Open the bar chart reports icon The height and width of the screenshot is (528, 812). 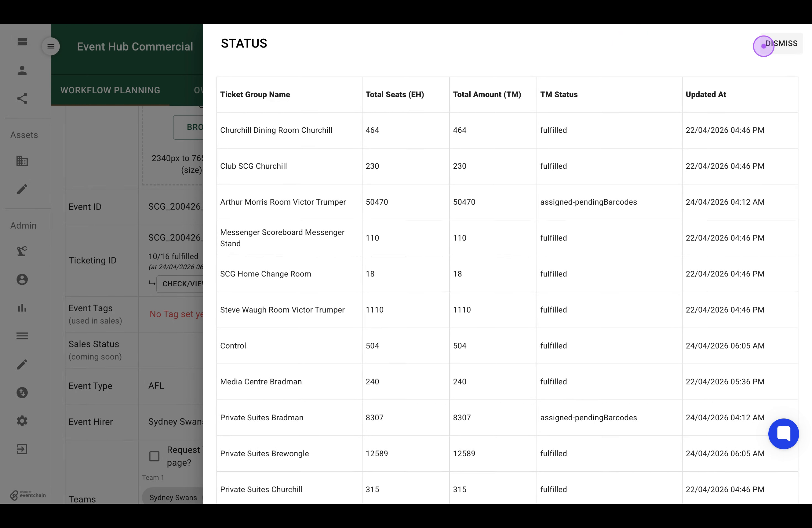coord(22,308)
